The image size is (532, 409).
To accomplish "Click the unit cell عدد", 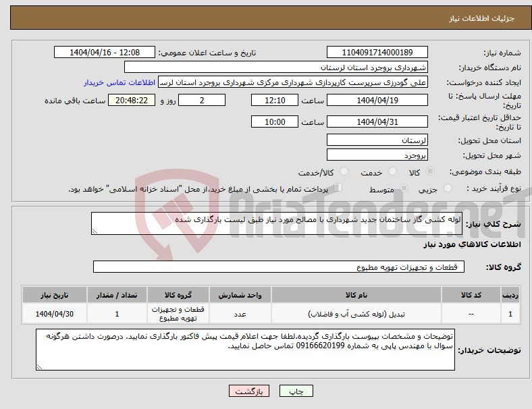I will click(x=240, y=314).
